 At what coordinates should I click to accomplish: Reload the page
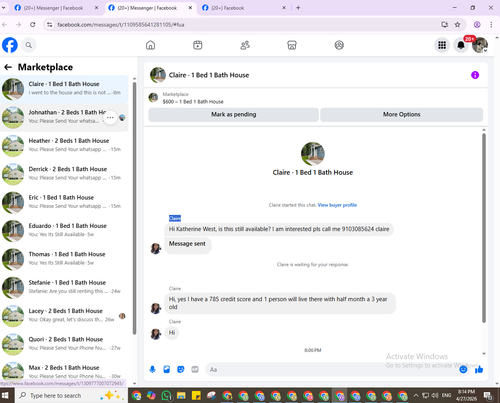(33, 24)
